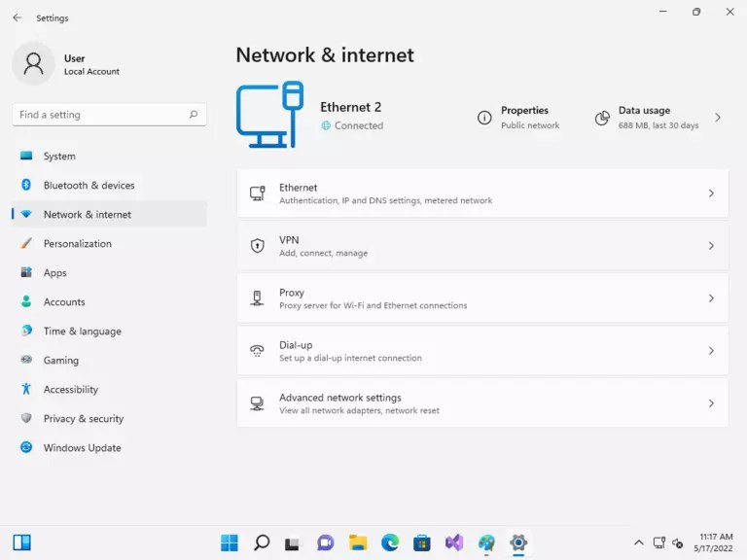Viewport: 747px width, 560px height.
Task: Go to System settings category
Action: tap(110, 156)
